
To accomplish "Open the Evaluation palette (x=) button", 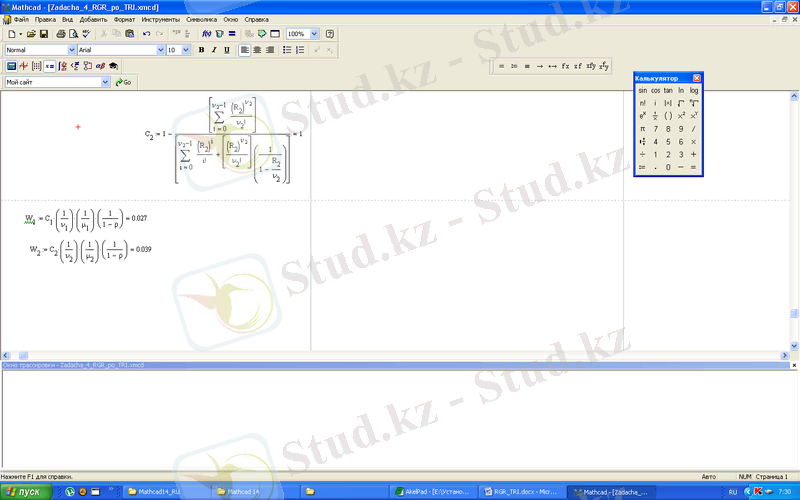I will click(49, 66).
